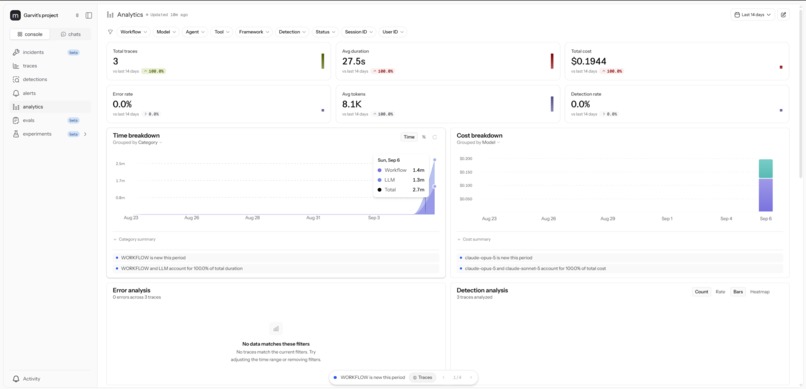Switch to the console tab

[x=30, y=34]
